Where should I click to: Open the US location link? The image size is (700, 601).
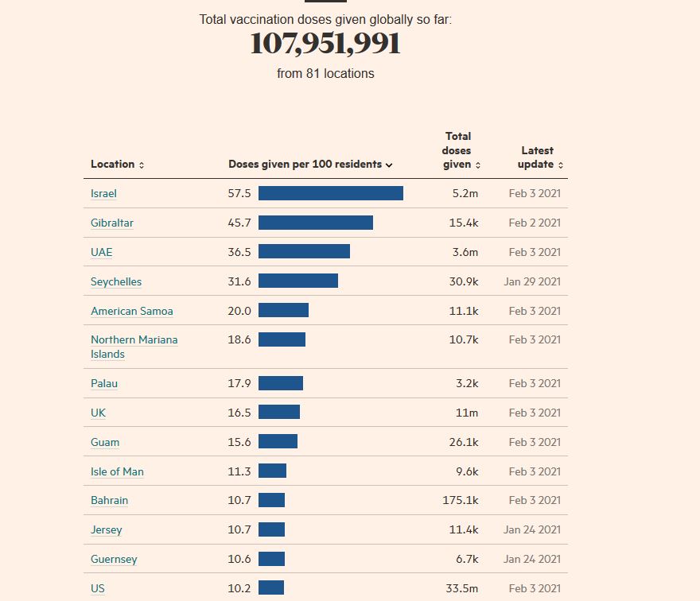[x=98, y=589]
